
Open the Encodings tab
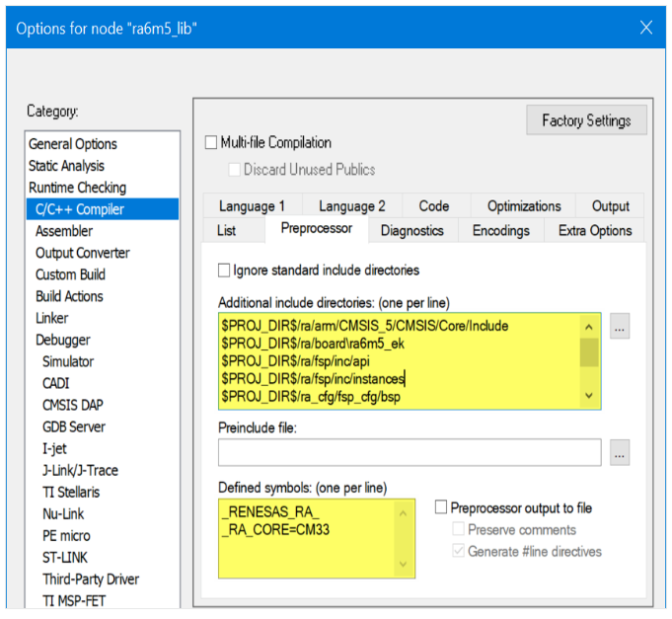tap(501, 231)
